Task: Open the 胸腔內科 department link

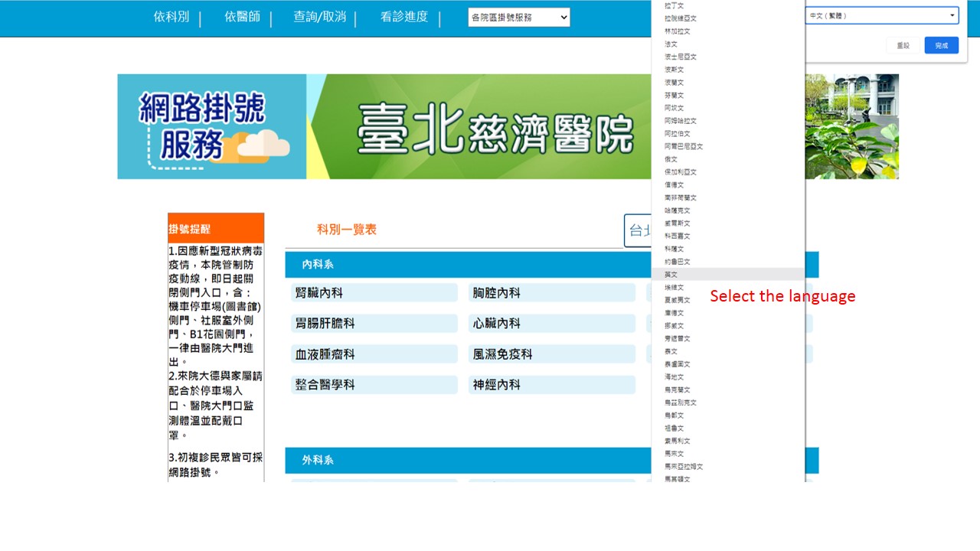Action: [552, 293]
